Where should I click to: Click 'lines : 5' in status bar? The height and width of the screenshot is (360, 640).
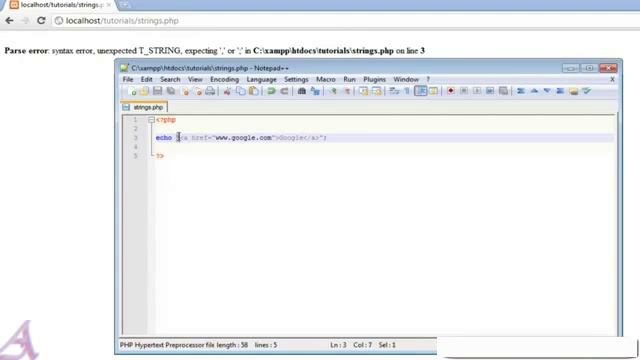[x=266, y=345]
